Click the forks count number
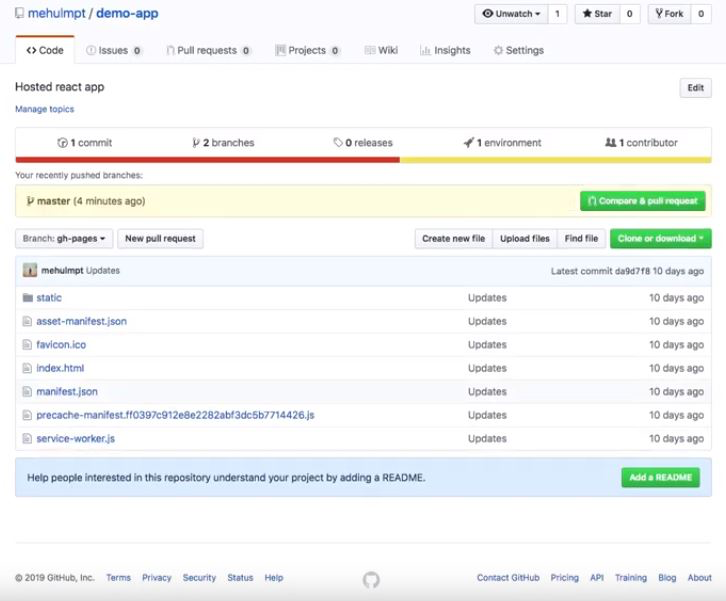The height and width of the screenshot is (601, 726). click(x=701, y=14)
